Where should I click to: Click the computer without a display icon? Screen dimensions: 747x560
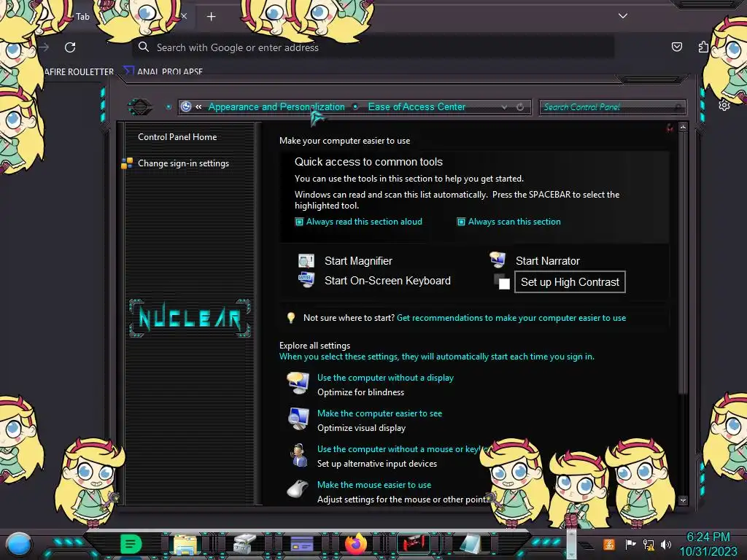tap(298, 383)
